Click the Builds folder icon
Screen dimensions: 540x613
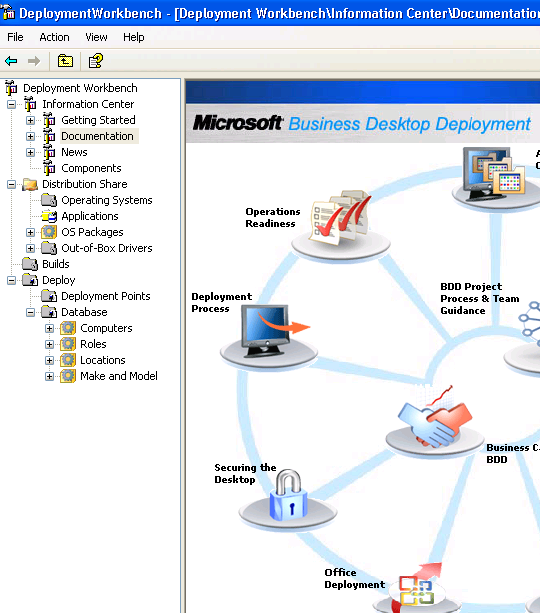coord(30,264)
